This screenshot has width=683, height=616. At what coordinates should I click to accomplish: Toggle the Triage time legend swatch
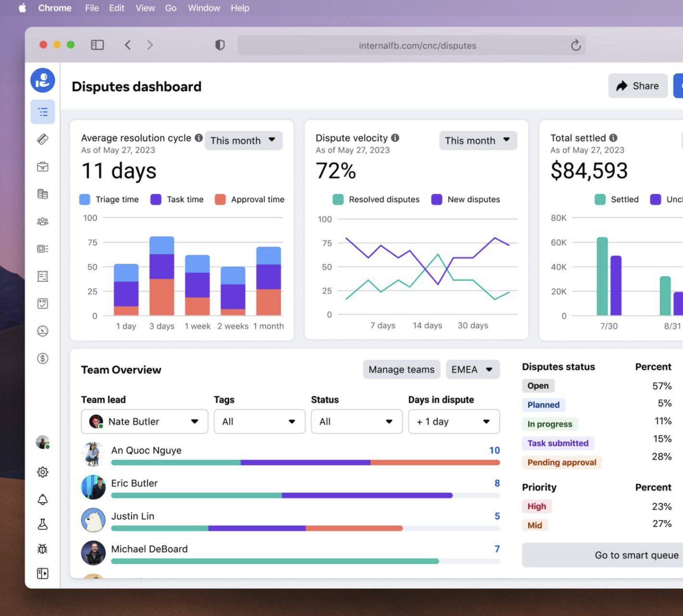pos(84,199)
